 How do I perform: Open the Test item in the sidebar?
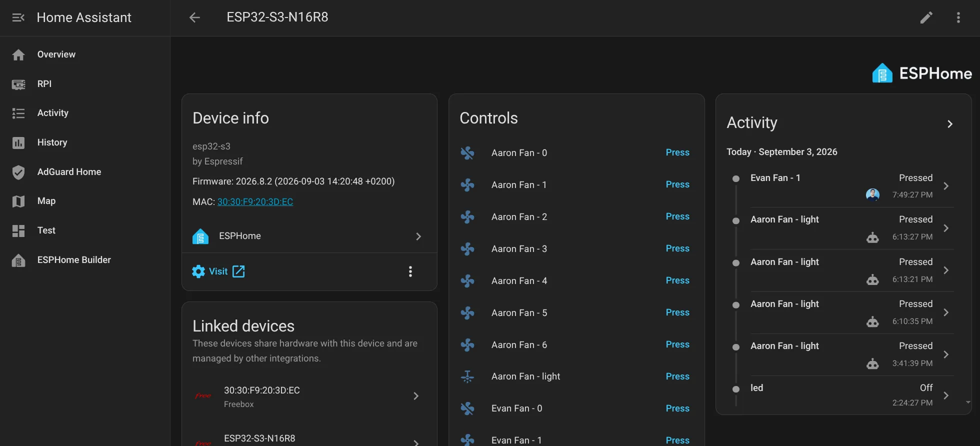pos(85,230)
